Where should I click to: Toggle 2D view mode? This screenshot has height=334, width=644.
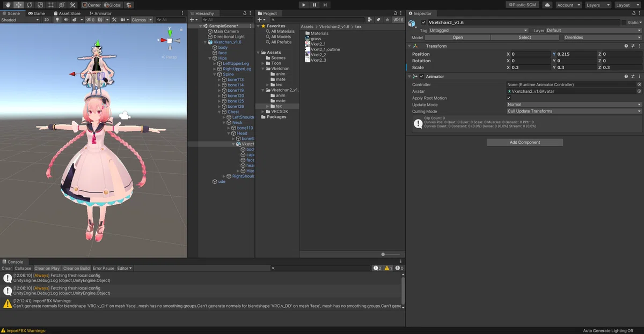47,20
